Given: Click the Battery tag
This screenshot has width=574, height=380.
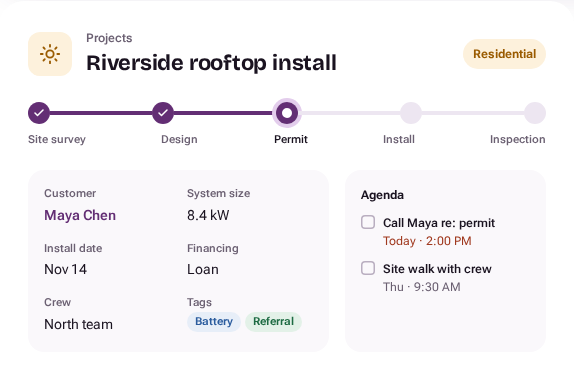Looking at the screenshot, I should 214,321.
